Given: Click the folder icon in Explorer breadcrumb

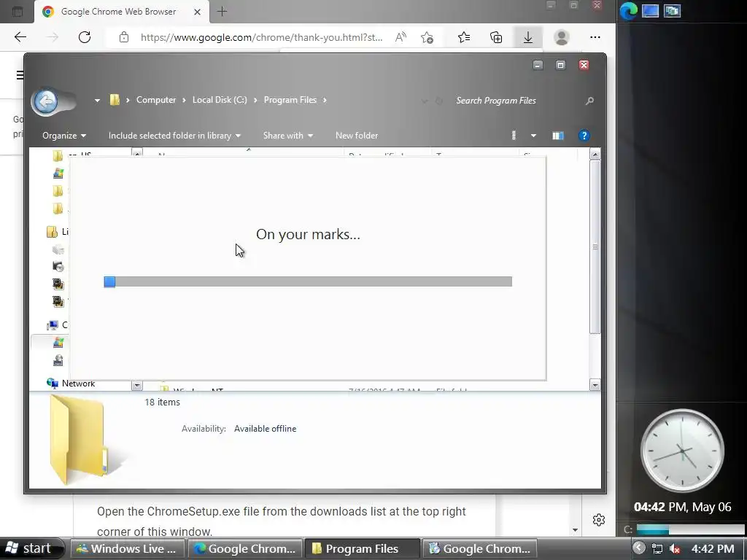Looking at the screenshot, I should pyautogui.click(x=115, y=100).
